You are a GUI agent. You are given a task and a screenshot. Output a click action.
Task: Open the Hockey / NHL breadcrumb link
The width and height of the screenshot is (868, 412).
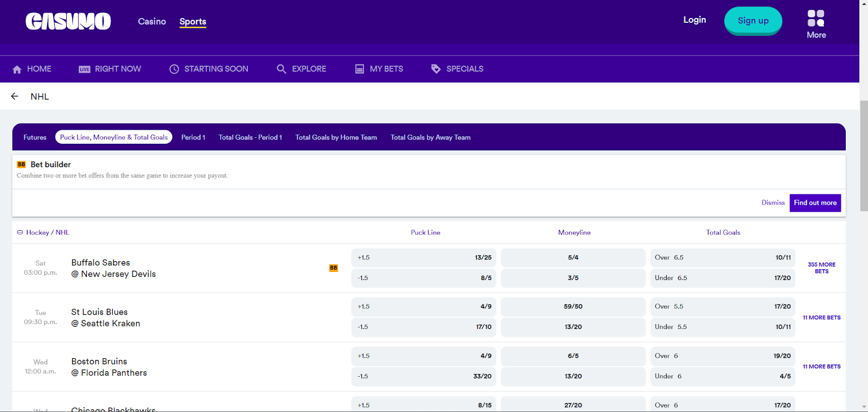coord(48,232)
